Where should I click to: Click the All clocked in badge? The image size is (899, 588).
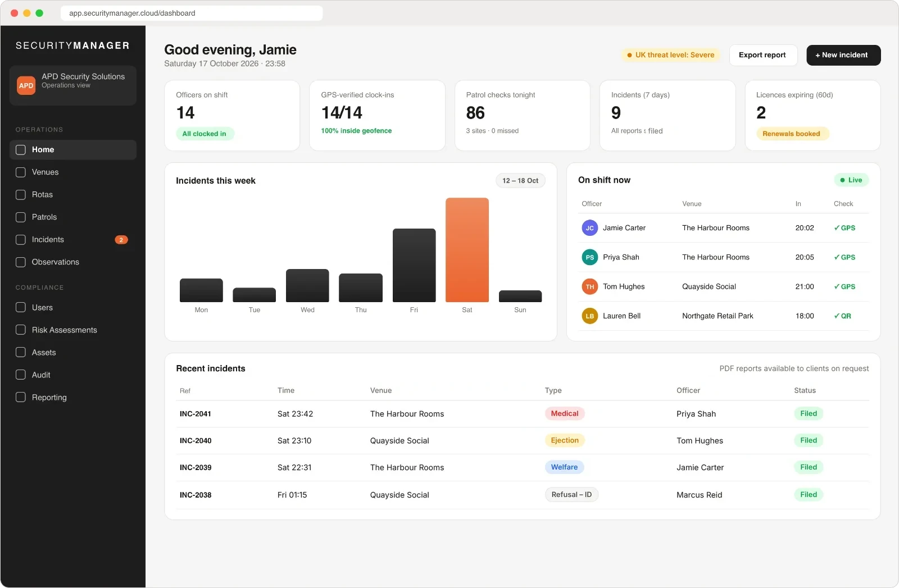[205, 134]
